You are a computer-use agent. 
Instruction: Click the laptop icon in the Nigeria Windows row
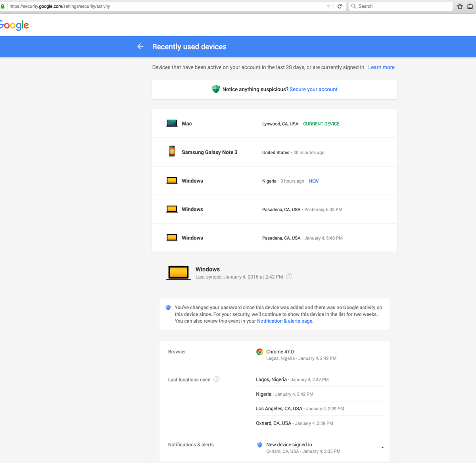(x=172, y=181)
